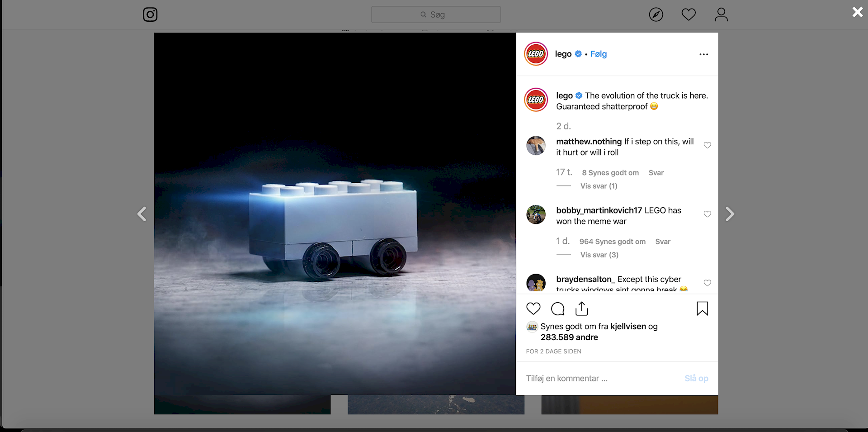Click the search field Søg

435,14
